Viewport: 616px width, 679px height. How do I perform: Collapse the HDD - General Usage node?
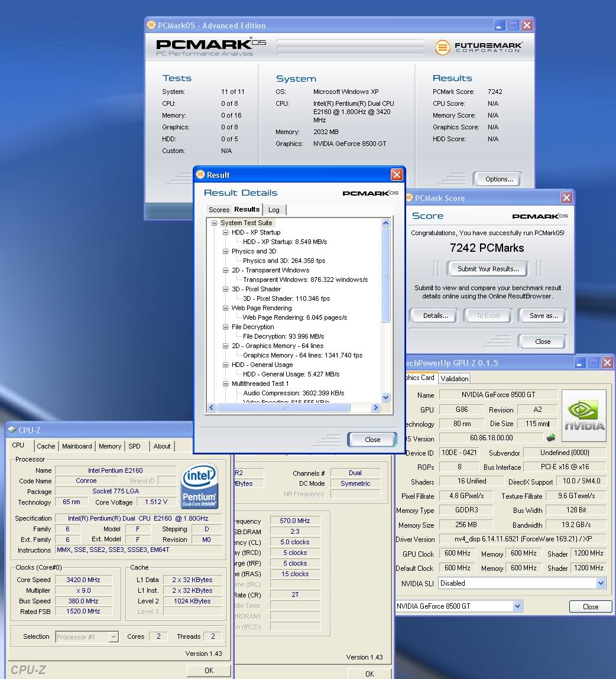coord(225,365)
